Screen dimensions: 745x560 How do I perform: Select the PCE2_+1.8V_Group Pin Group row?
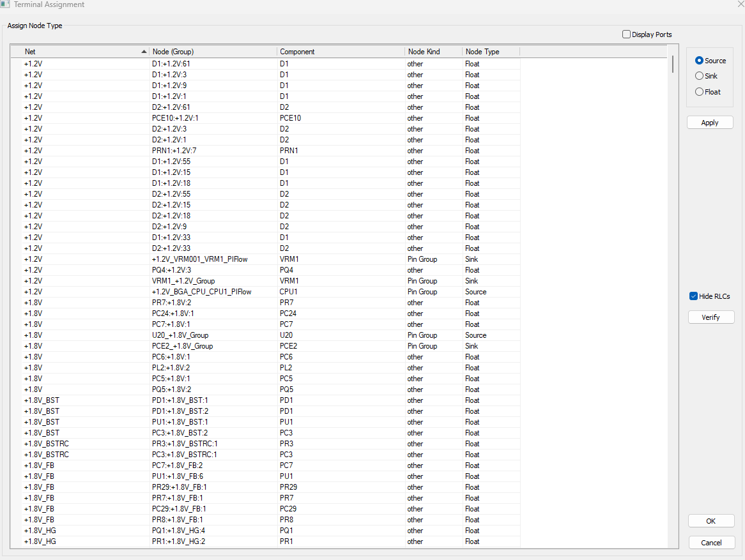(x=182, y=346)
